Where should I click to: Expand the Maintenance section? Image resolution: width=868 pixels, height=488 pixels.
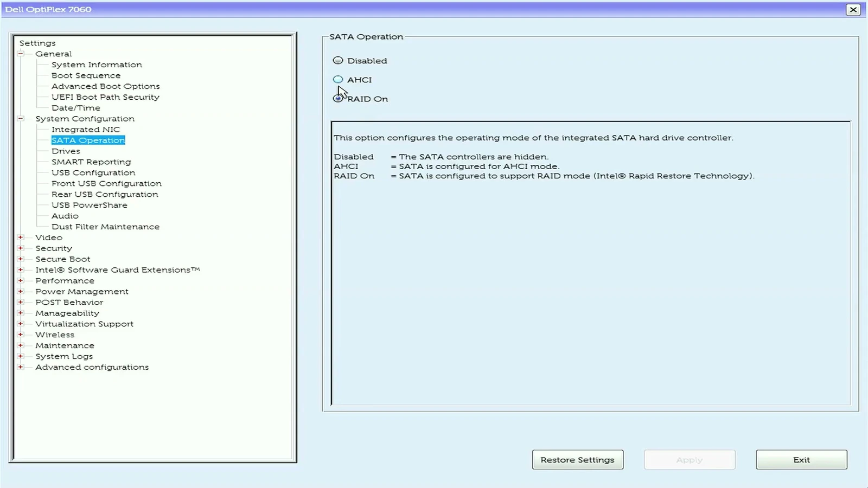click(x=21, y=345)
